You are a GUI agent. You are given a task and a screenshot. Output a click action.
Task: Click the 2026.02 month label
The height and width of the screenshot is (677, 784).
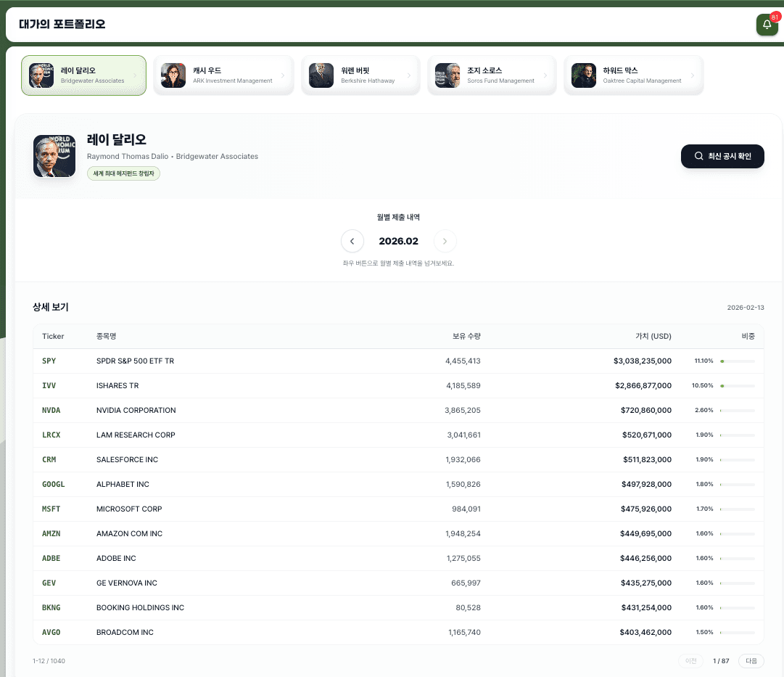(x=398, y=241)
